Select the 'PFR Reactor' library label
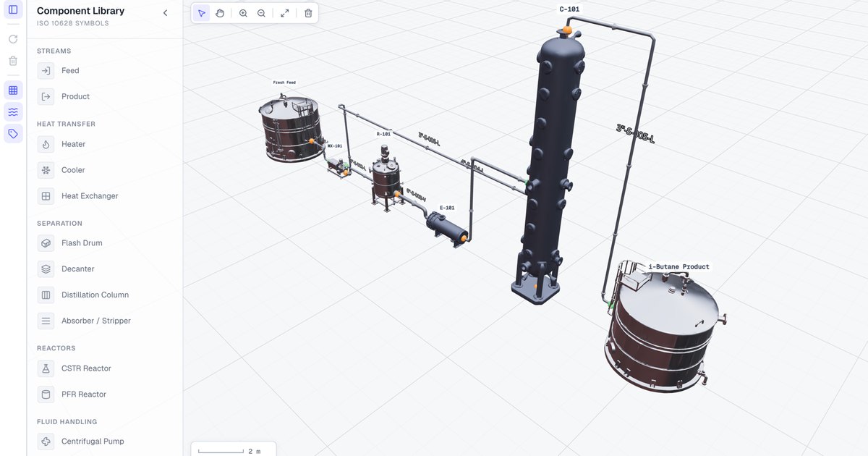The width and height of the screenshot is (868, 456). pos(84,394)
